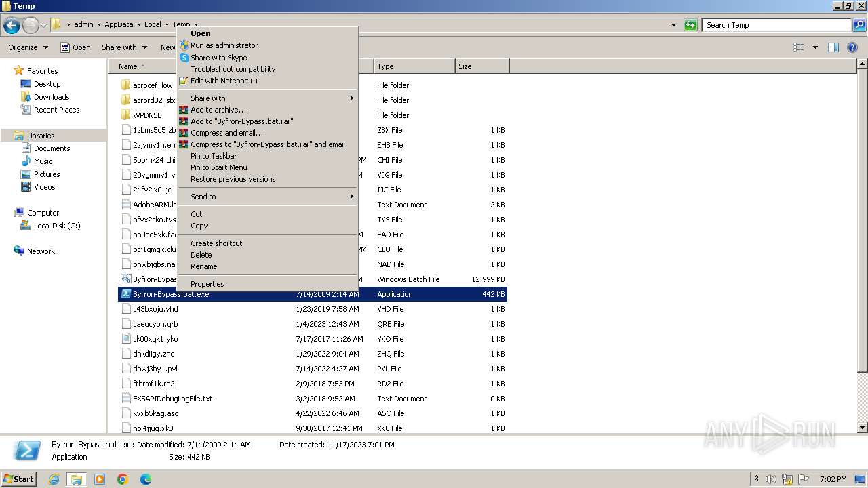868x488 pixels.
Task: Click the FXSAPIDebugLogFile.txt icon
Action: [125, 399]
